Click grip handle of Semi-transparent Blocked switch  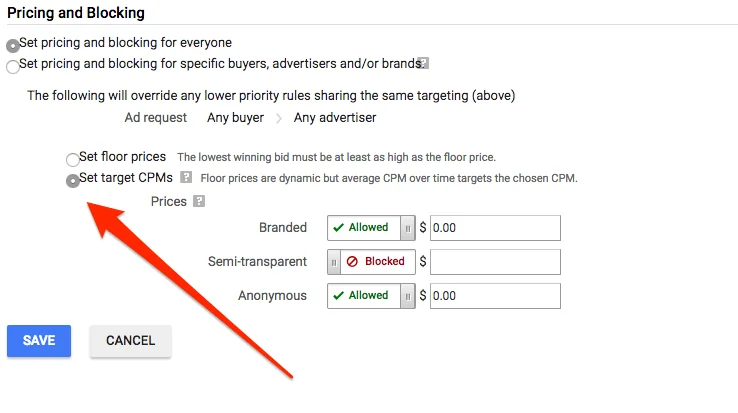pyautogui.click(x=334, y=262)
